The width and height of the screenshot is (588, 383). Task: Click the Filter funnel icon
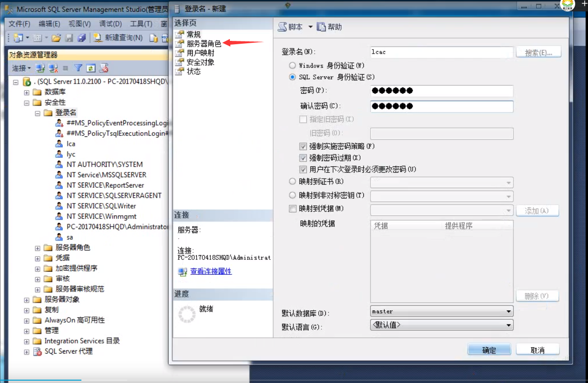78,68
